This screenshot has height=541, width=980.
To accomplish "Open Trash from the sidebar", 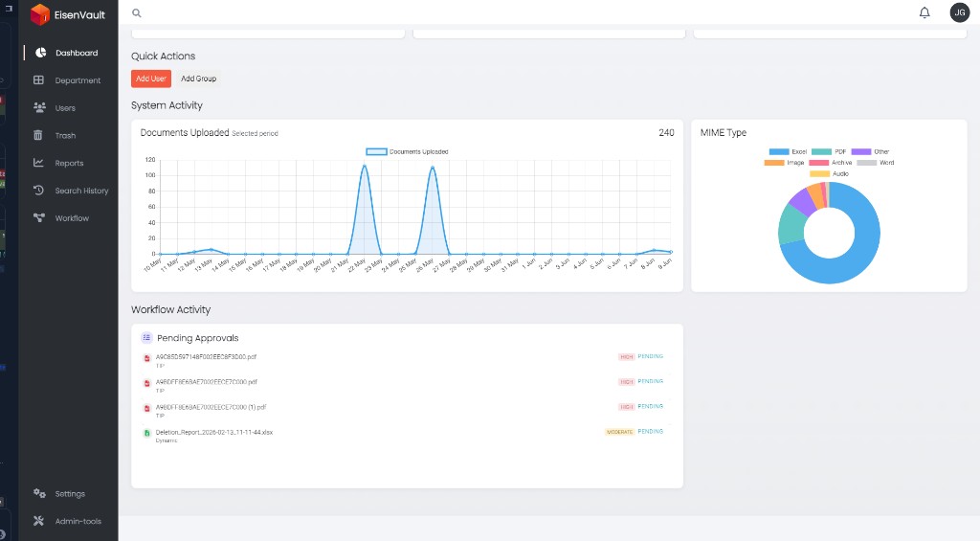I will tap(65, 135).
